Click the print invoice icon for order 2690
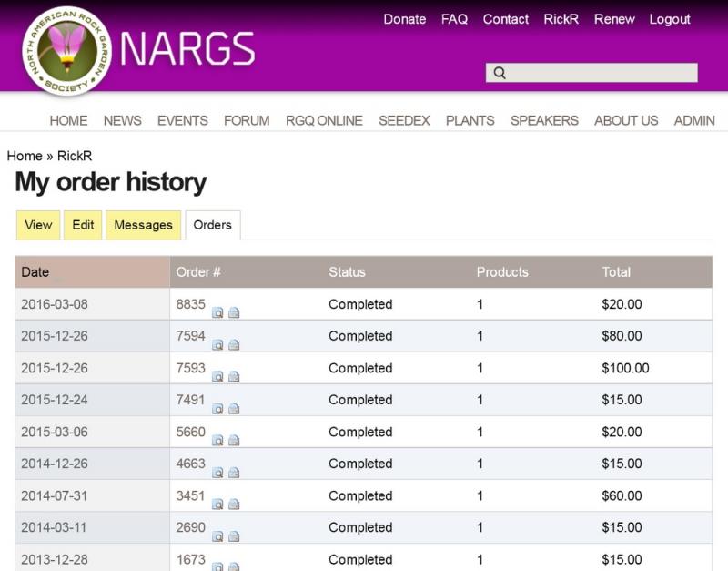Viewport: 728px width, 571px height. tap(234, 535)
